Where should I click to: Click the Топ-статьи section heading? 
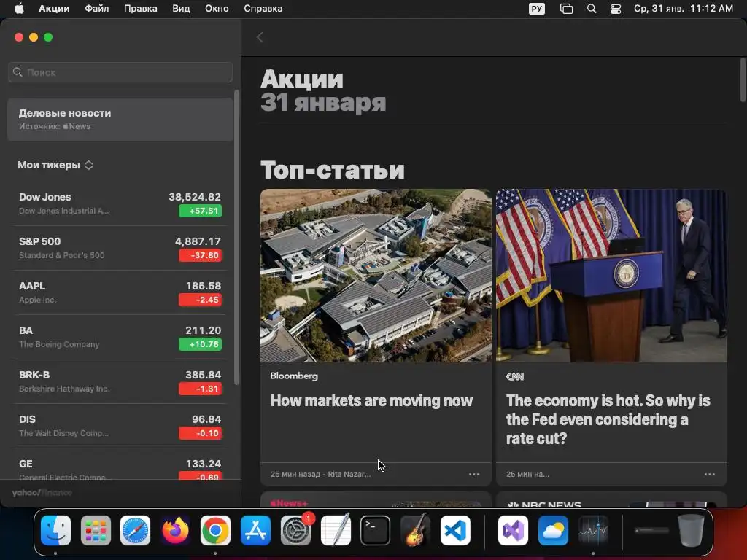pyautogui.click(x=333, y=170)
